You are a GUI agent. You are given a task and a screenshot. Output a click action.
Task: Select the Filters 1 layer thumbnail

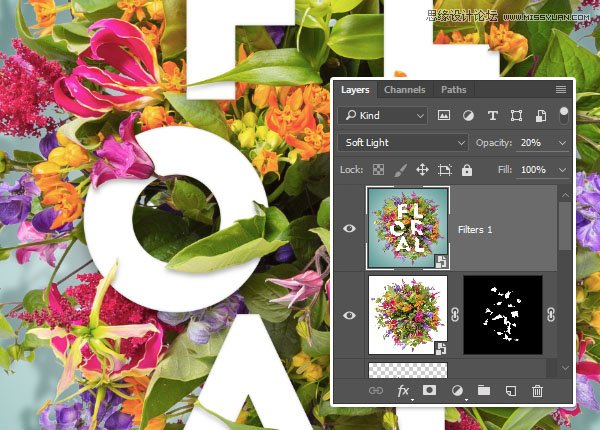[x=408, y=228]
